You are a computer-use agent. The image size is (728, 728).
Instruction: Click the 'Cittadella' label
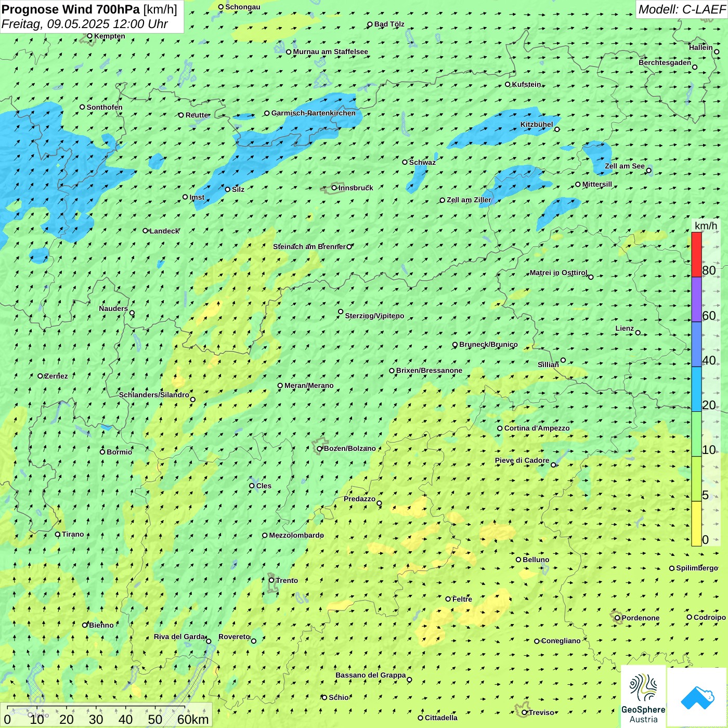point(441,718)
